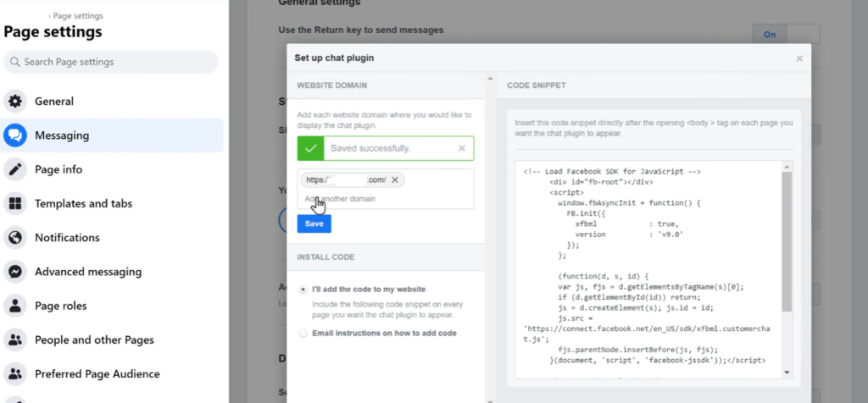The image size is (868, 403).
Task: Click the Page settings breadcrumb link
Action: click(x=78, y=16)
